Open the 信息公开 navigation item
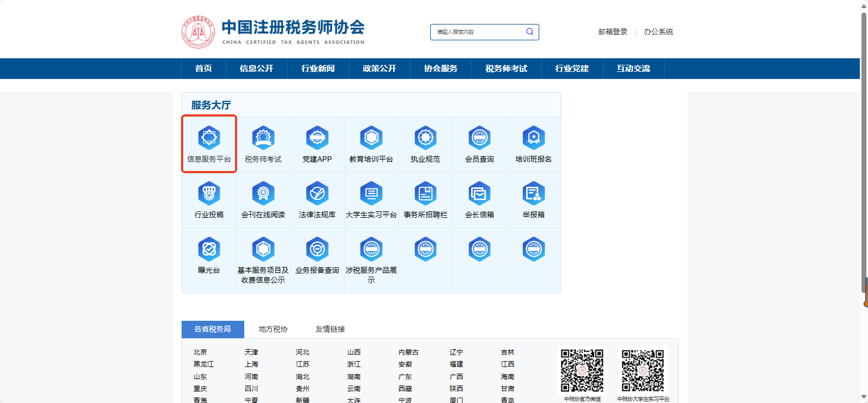The image size is (868, 403). pos(256,69)
